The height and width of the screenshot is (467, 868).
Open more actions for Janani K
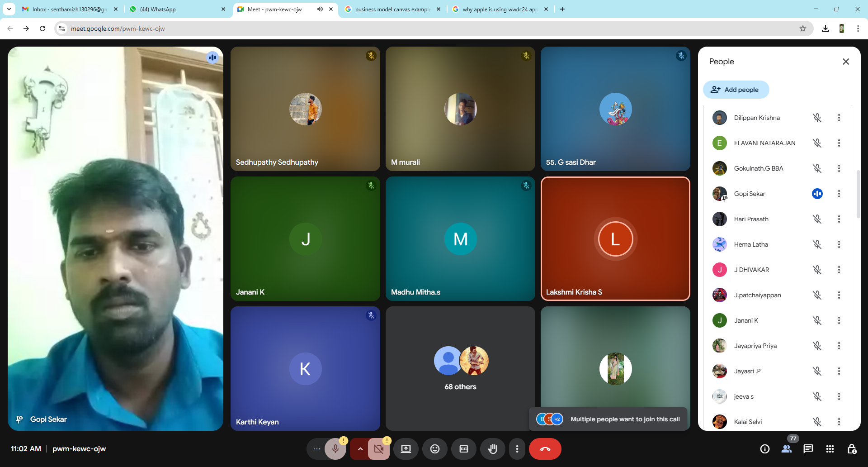click(839, 320)
